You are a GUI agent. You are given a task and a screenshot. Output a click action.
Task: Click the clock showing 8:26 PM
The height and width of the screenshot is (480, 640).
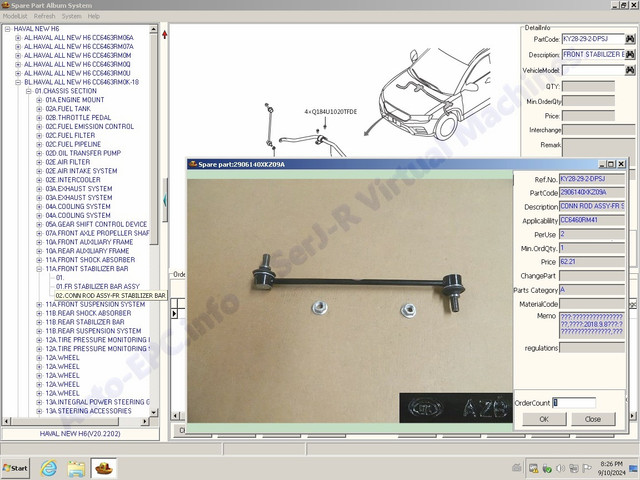(611, 464)
